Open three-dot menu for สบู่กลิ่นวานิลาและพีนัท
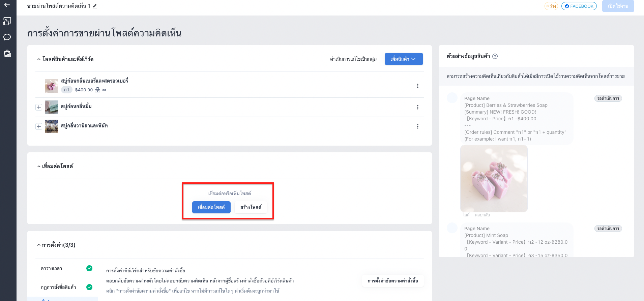Screen dimensions: 644x301 (418, 126)
